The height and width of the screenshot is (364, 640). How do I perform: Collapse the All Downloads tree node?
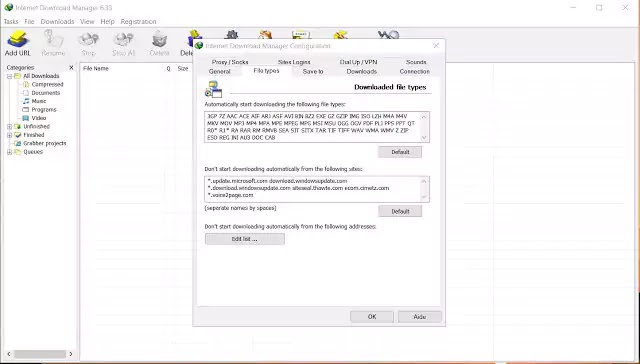[x=9, y=76]
